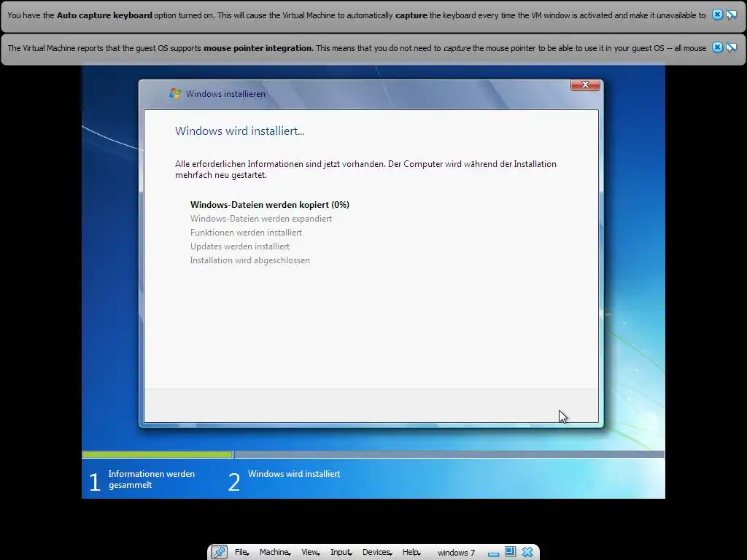Click stage 2 'Windows wird installiert' label
This screenshot has height=560, width=747.
tap(294, 474)
